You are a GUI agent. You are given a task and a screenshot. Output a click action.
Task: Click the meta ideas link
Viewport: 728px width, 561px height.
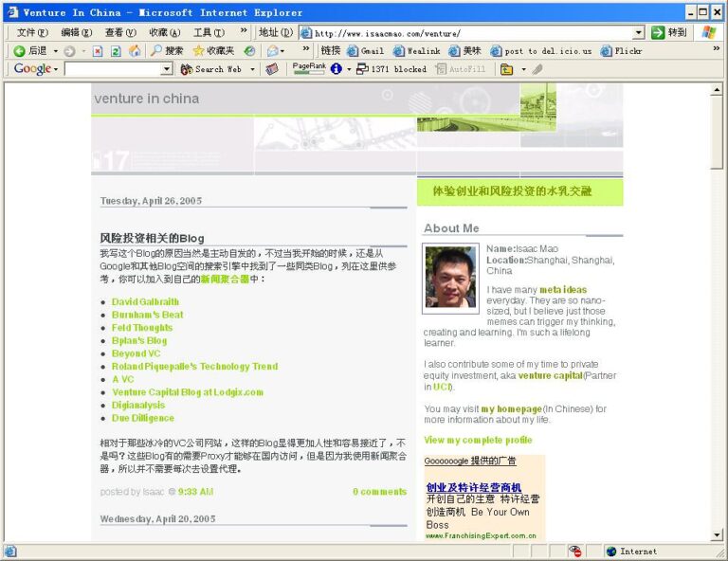[x=563, y=290]
